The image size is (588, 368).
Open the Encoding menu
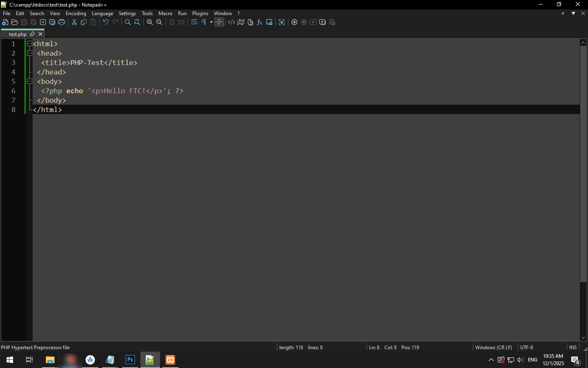(76, 13)
